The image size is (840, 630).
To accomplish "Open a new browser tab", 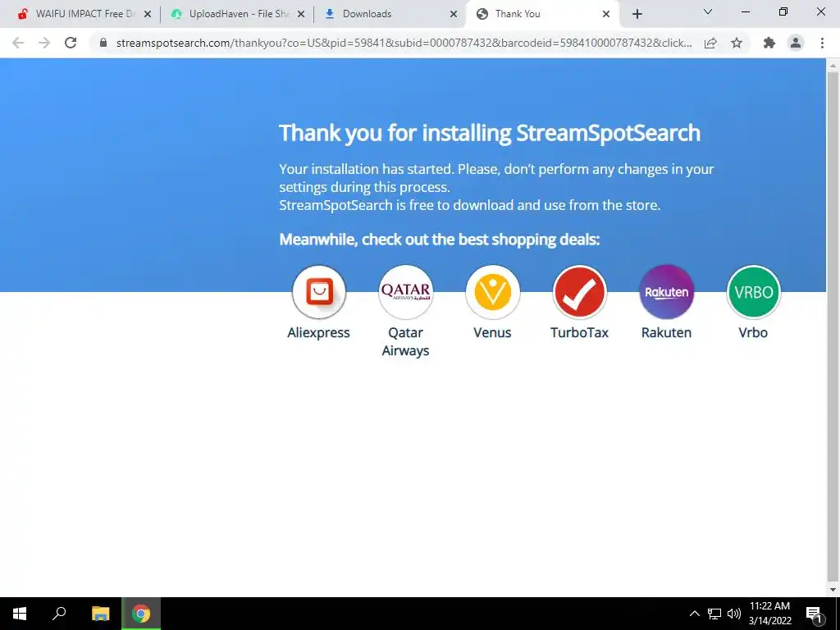I will pos(637,14).
